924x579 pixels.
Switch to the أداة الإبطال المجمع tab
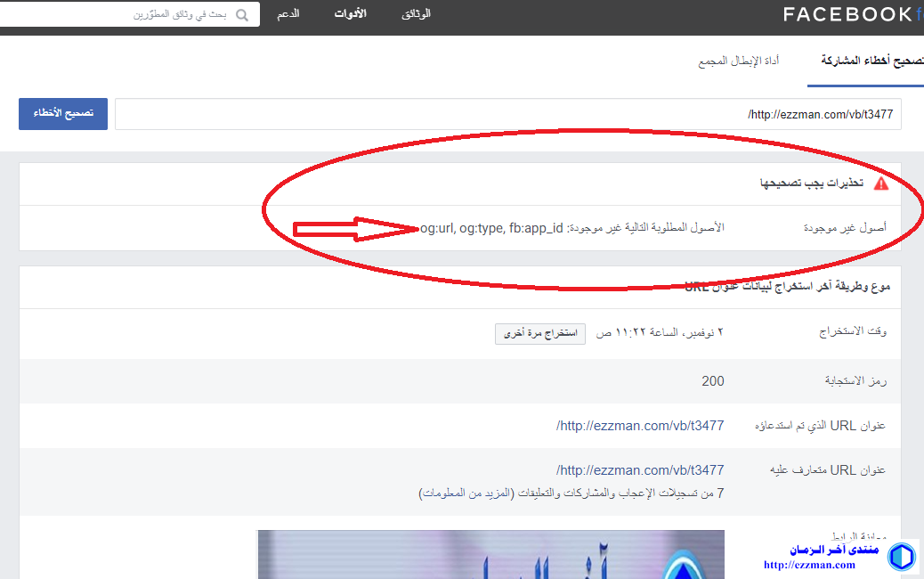[739, 61]
